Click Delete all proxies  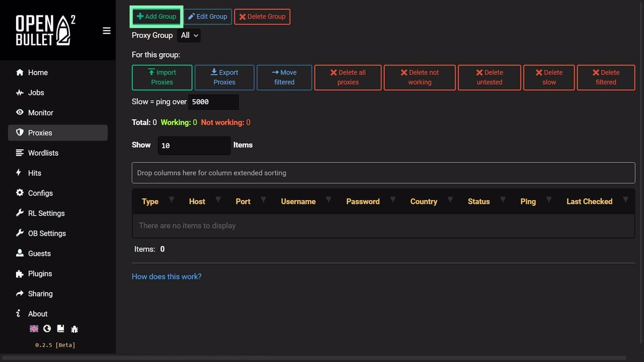click(x=348, y=77)
